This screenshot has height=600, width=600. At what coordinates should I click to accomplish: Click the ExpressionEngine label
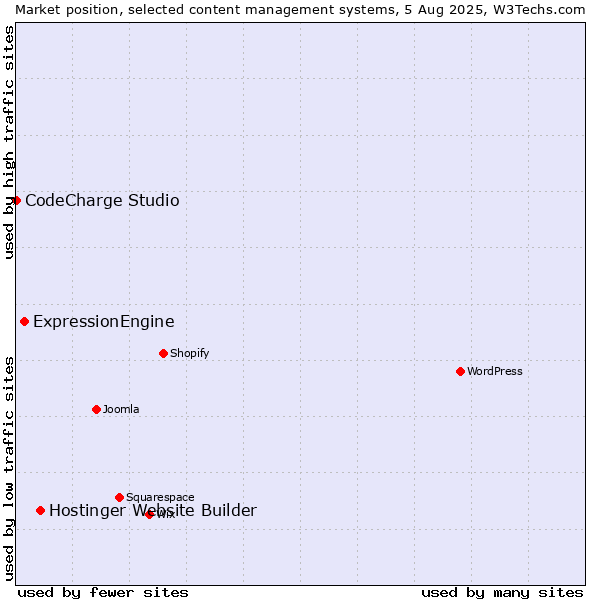tap(104, 321)
